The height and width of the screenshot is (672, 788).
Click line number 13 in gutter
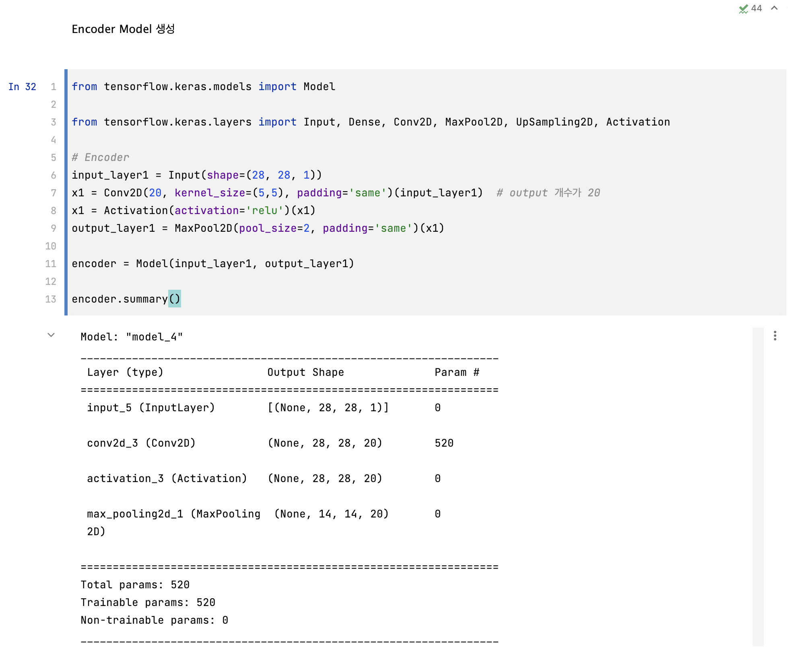pos(51,299)
